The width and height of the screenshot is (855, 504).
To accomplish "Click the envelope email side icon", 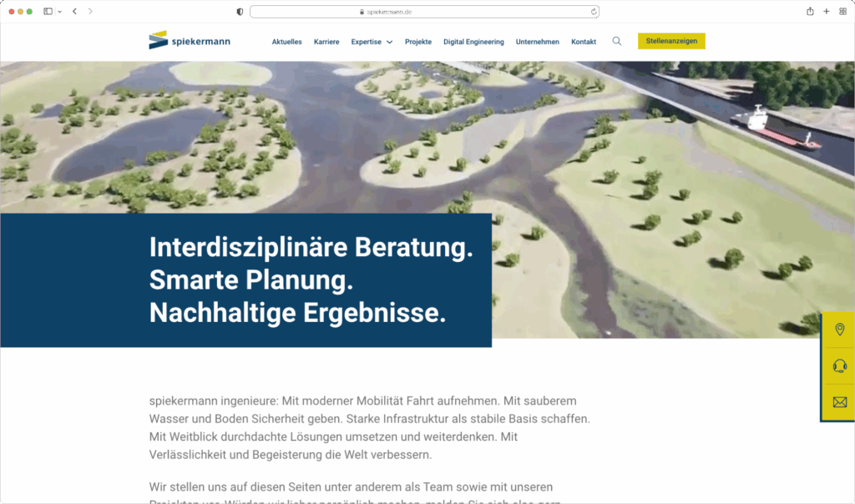I will (839, 402).
